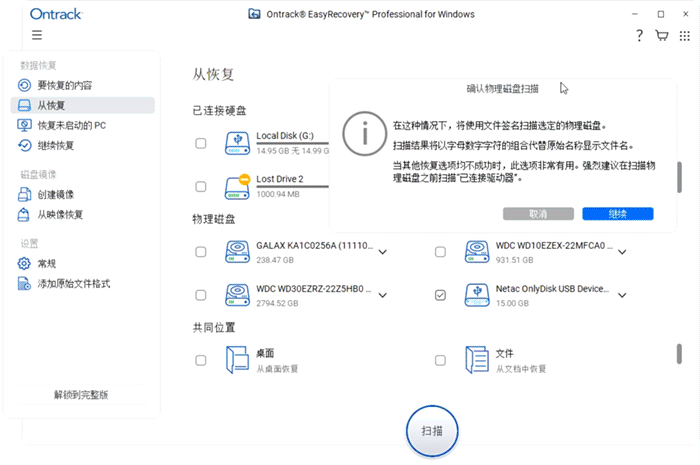This screenshot has height=465, width=700.
Task: Select 从恢复 in sidebar
Action: coord(83,105)
